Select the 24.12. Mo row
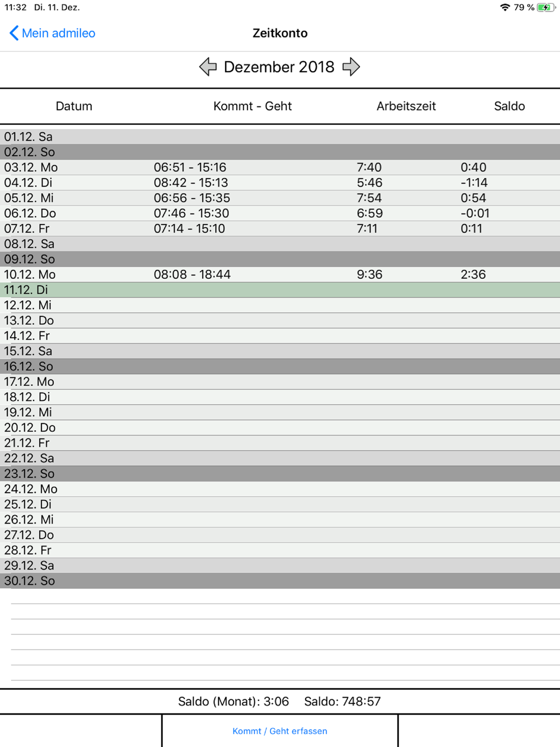 [x=280, y=489]
